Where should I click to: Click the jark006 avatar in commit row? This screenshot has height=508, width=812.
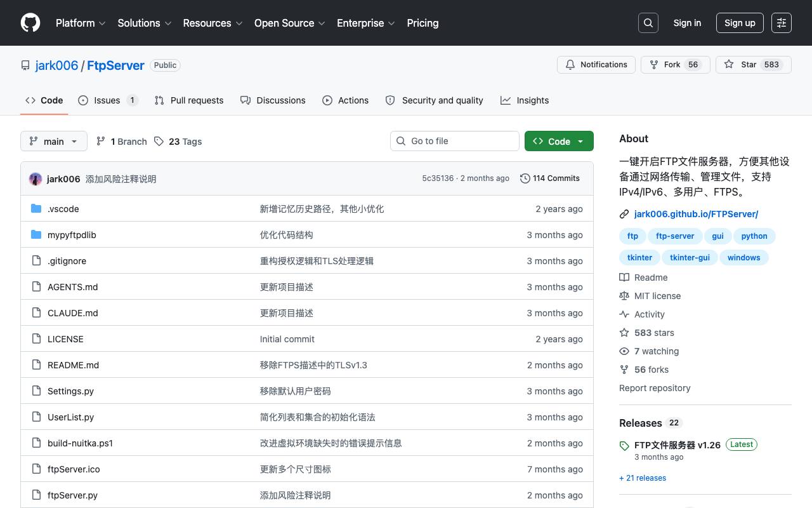36,178
